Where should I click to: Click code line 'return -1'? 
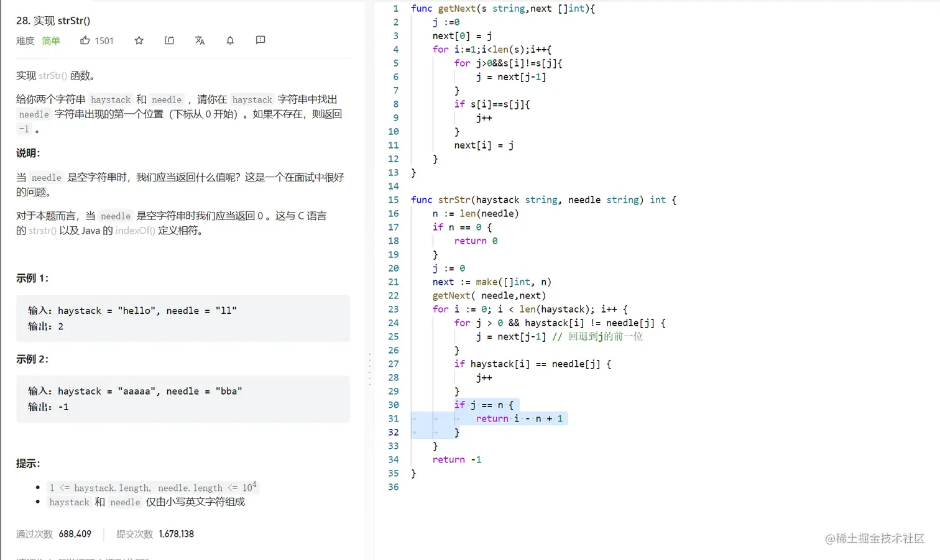(457, 460)
